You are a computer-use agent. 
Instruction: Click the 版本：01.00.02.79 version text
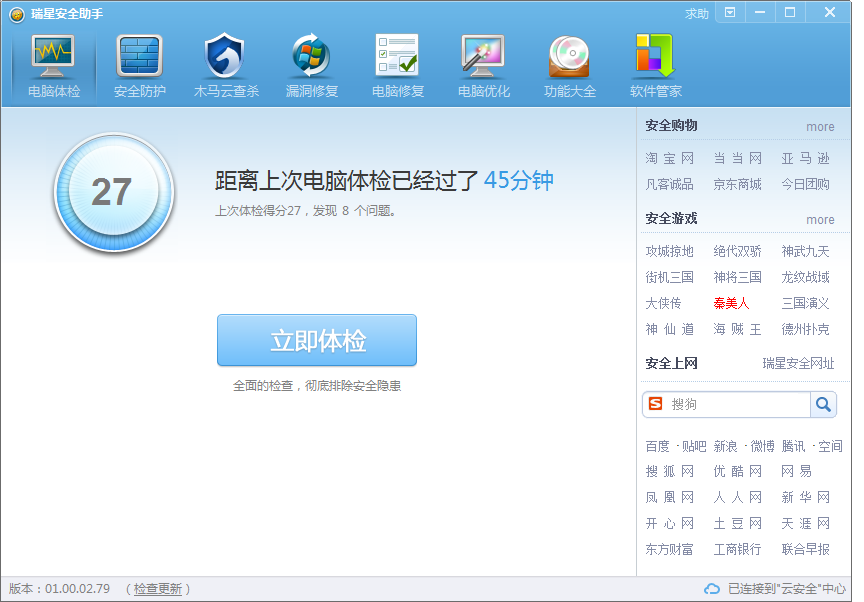click(60, 589)
